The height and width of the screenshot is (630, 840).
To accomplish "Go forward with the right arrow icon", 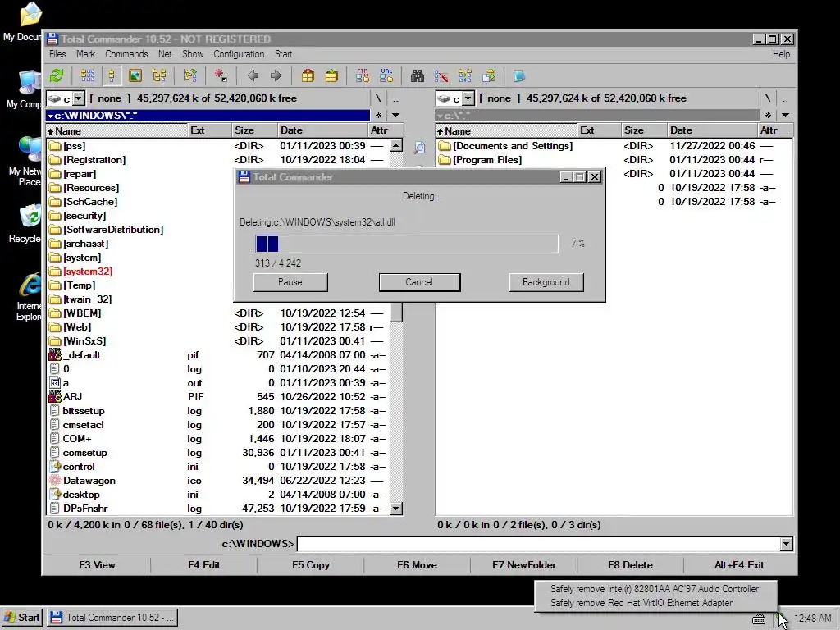I will (276, 76).
